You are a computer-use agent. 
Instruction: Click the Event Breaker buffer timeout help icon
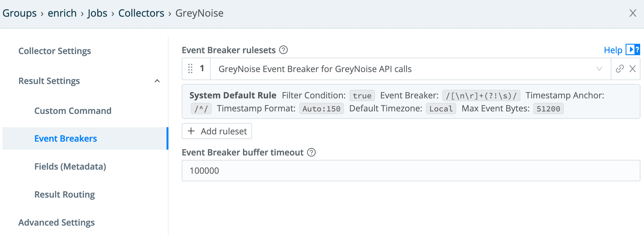[x=311, y=152]
